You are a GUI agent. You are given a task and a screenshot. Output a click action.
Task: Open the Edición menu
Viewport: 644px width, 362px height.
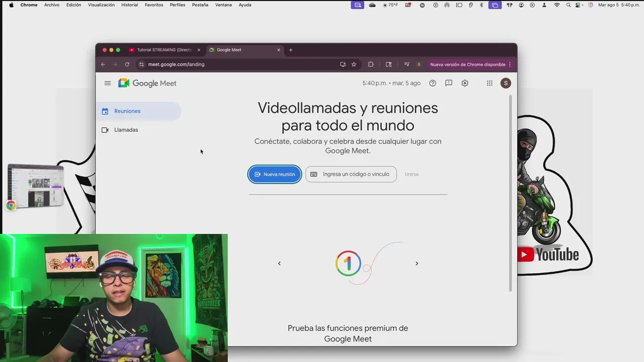[73, 5]
